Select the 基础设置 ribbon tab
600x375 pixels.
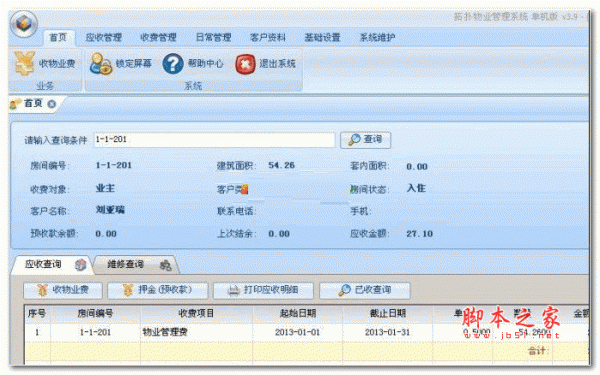322,38
